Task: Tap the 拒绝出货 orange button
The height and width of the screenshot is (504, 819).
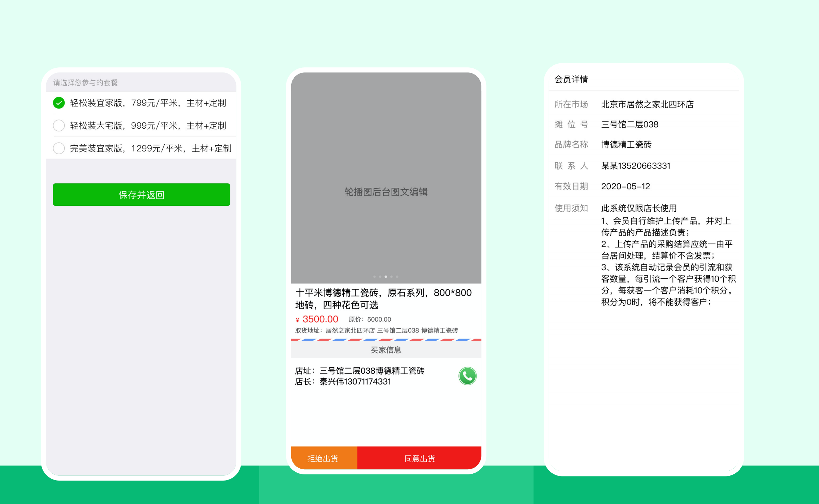Action: coord(323,458)
